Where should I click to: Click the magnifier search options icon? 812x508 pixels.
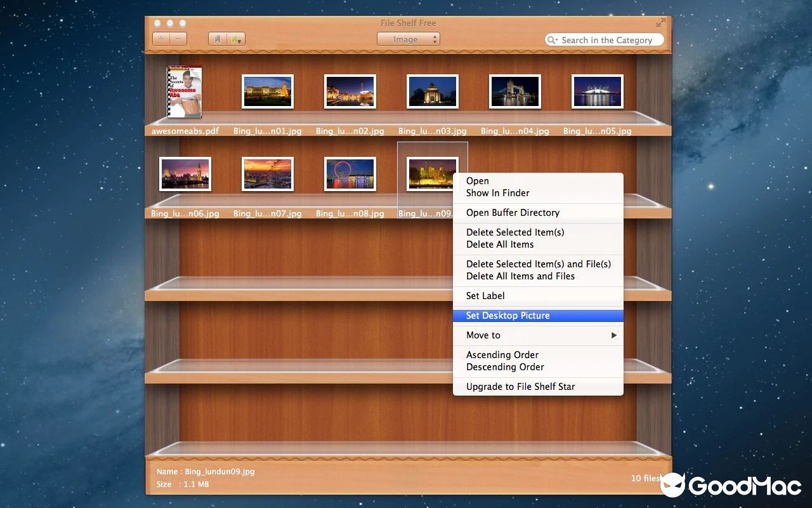[x=553, y=40]
